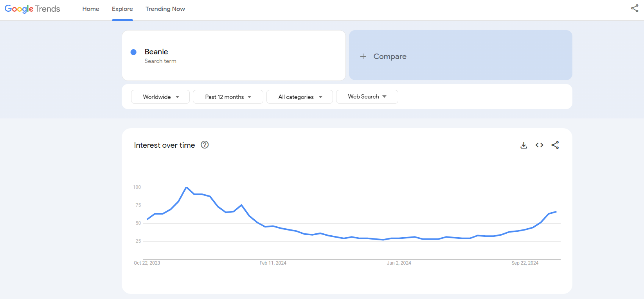644x299 pixels.
Task: Click the Compare button to add term
Action: [x=461, y=56]
